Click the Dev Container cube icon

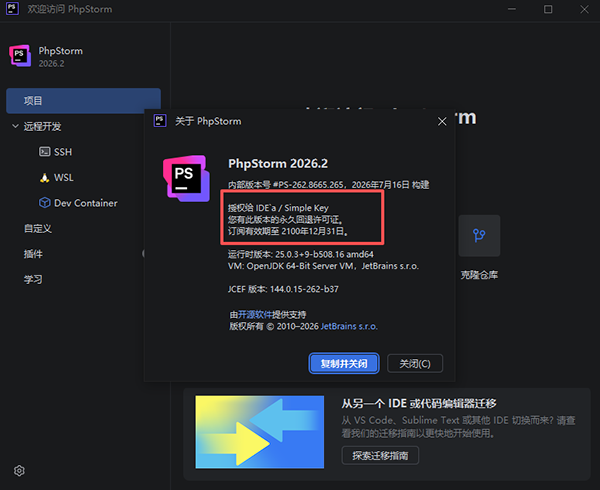[x=44, y=202]
